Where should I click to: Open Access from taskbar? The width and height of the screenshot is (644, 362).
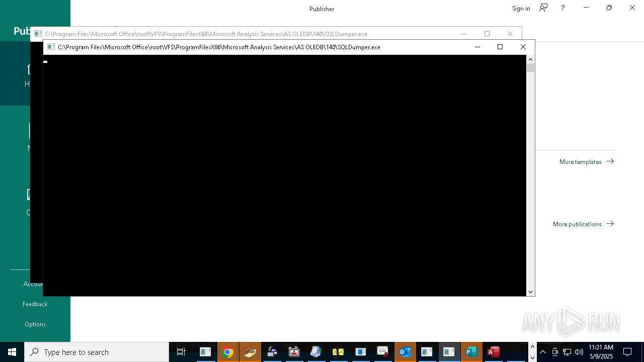pos(493,352)
